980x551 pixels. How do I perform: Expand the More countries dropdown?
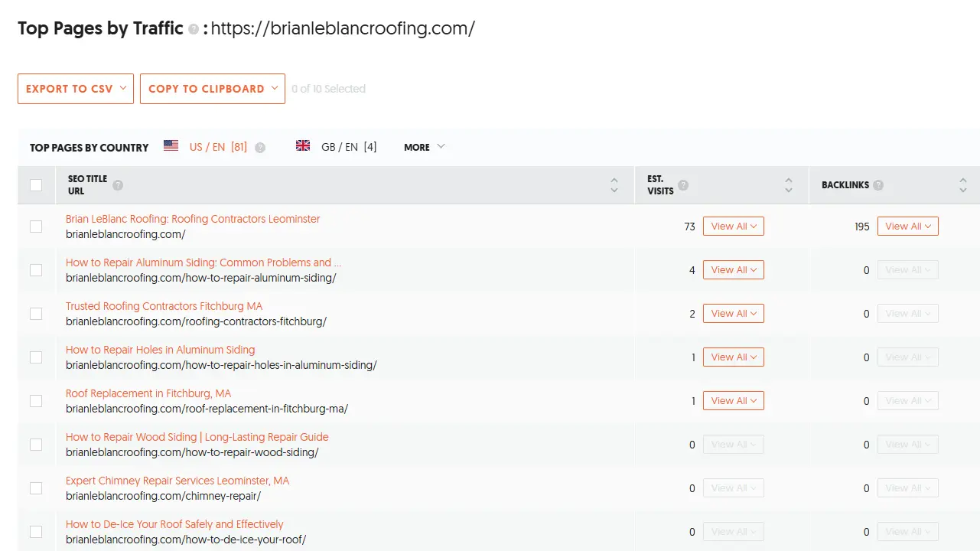click(x=424, y=147)
